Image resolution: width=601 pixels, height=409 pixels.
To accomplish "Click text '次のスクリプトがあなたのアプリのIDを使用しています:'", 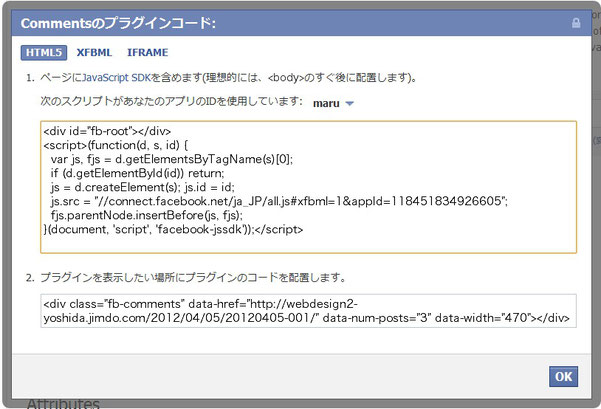I will 171,101.
